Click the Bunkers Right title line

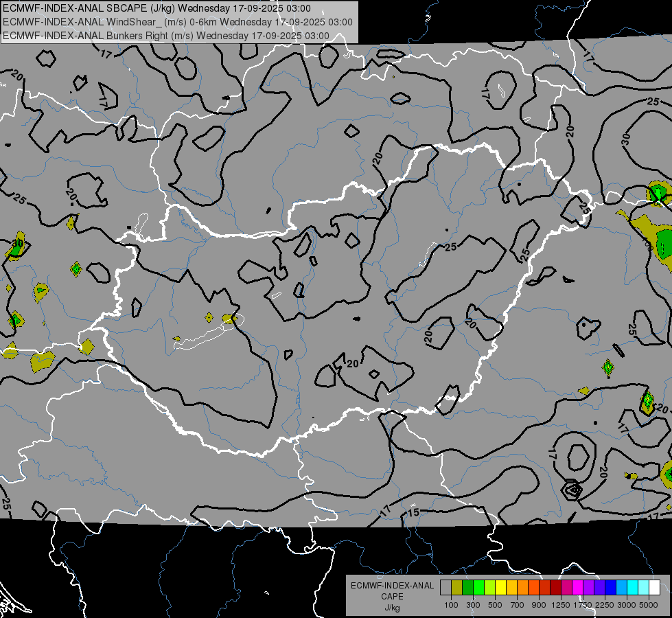pyautogui.click(x=166, y=36)
